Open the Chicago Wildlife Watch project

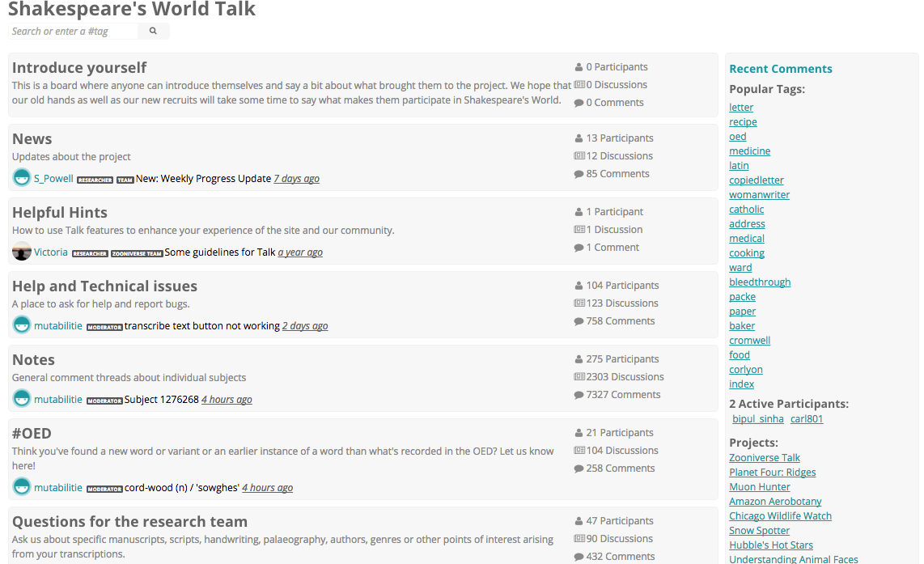point(780,516)
